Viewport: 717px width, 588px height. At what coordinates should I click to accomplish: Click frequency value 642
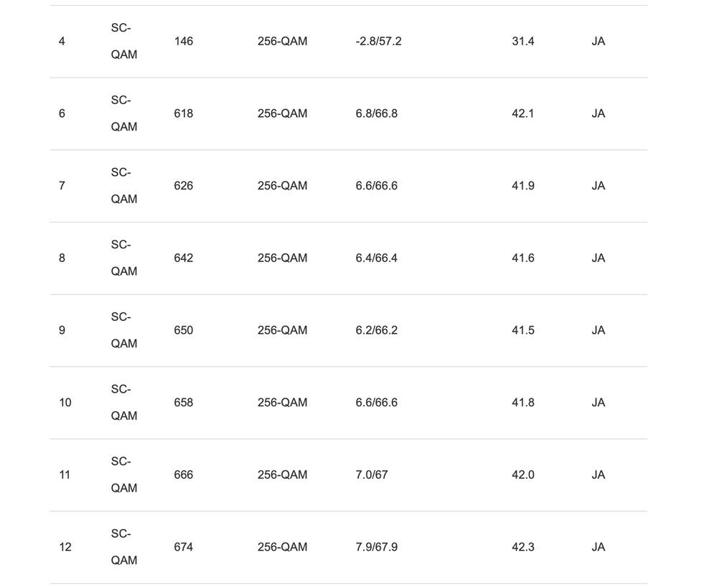pyautogui.click(x=183, y=258)
